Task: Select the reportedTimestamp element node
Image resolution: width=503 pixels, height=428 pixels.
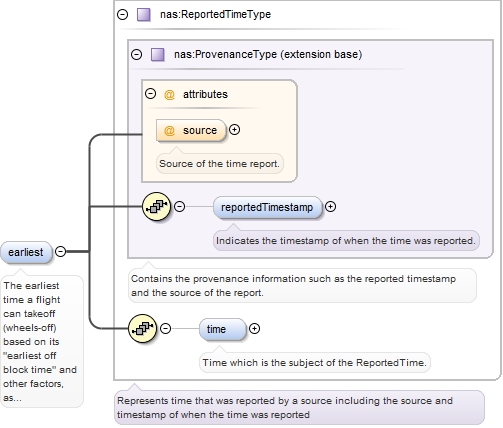Action: point(268,207)
